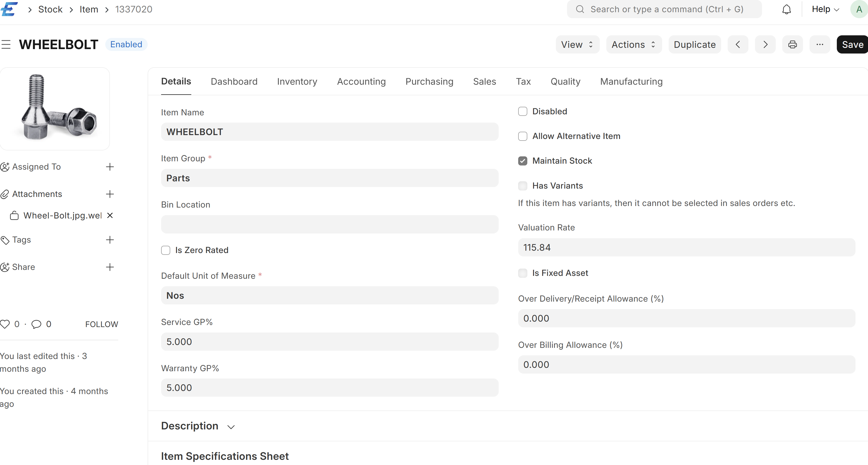This screenshot has width=868, height=465.
Task: Enable the Disabled checkbox
Action: pos(522,111)
